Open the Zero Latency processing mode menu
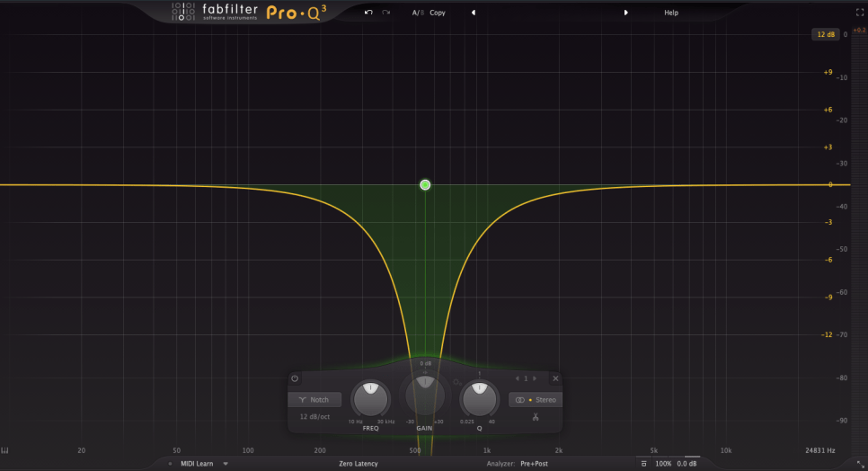The height and width of the screenshot is (471, 868). click(358, 464)
